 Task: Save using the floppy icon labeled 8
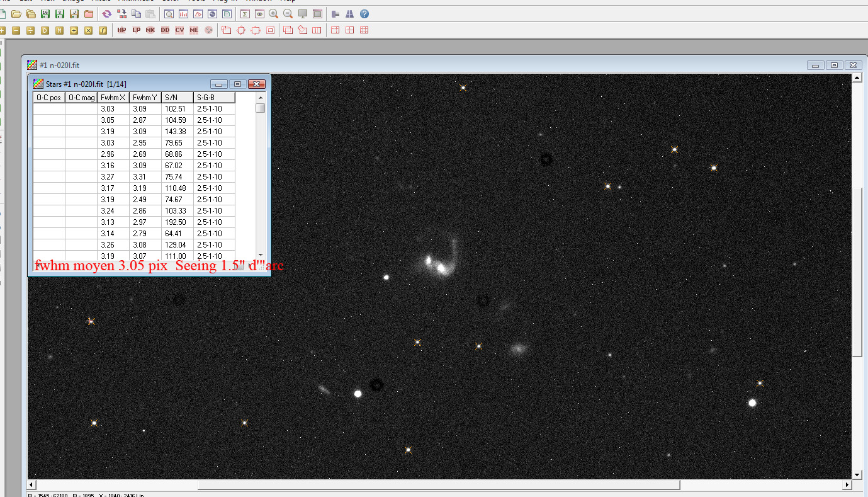[x=60, y=14]
